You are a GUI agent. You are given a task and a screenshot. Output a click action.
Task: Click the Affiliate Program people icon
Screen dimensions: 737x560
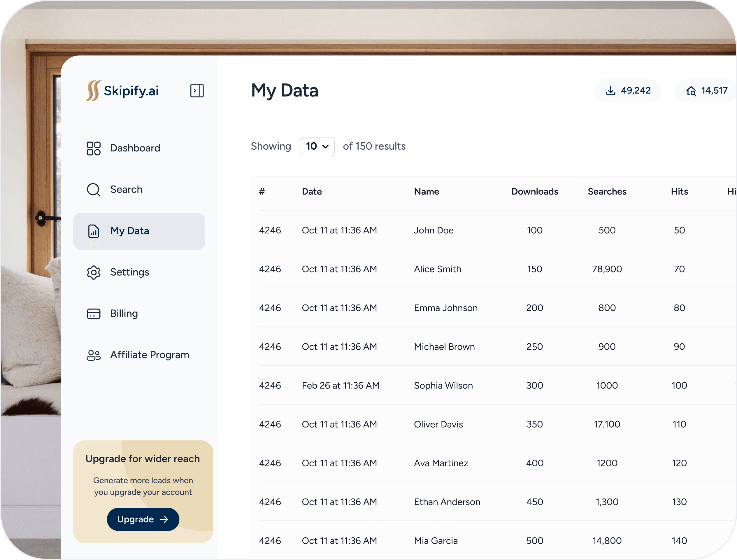(93, 355)
